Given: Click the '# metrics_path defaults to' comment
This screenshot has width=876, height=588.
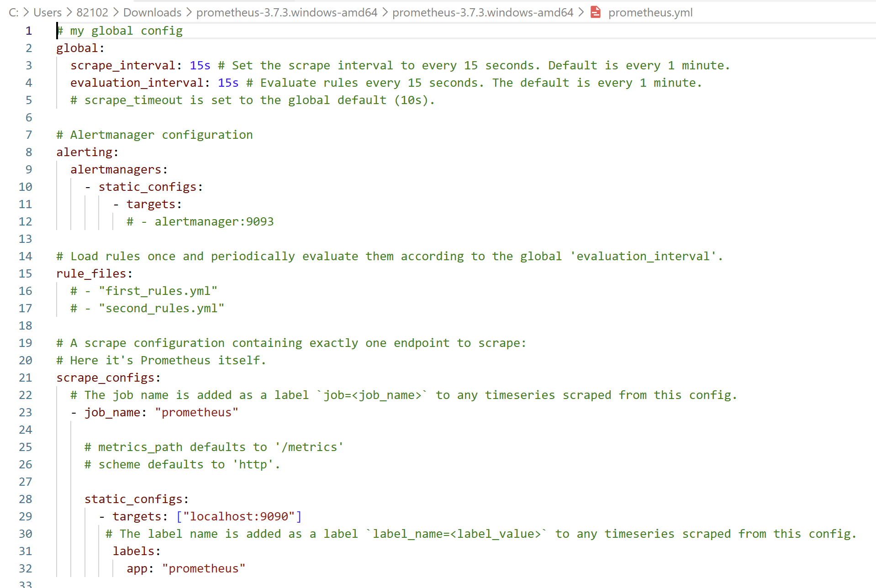Looking at the screenshot, I should (x=214, y=447).
